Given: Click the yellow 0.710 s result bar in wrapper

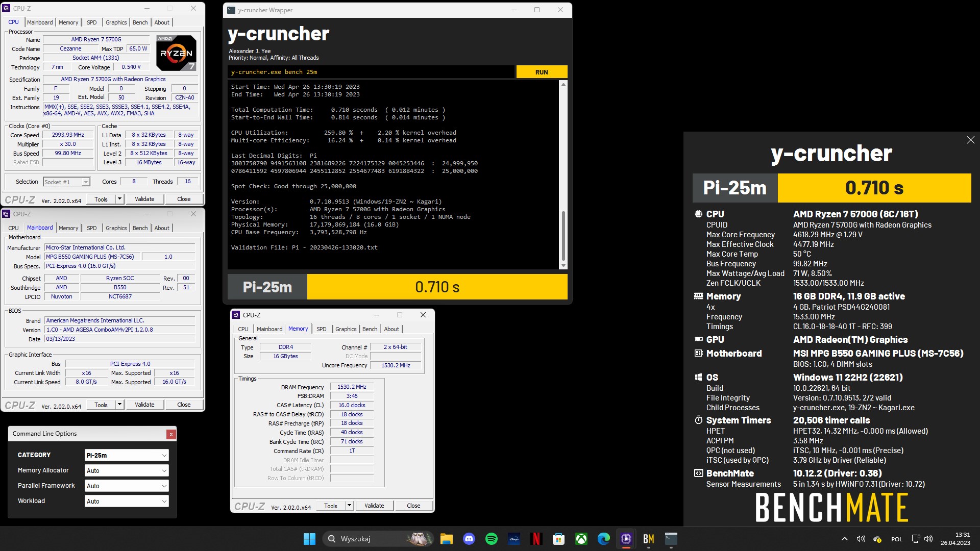Looking at the screenshot, I should tap(437, 287).
